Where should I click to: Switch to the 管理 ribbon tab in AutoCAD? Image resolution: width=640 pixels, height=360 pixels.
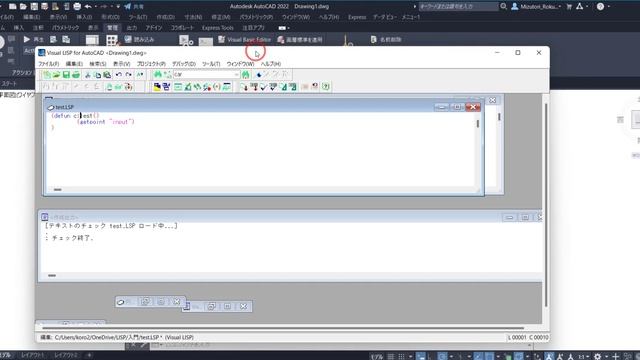112,28
